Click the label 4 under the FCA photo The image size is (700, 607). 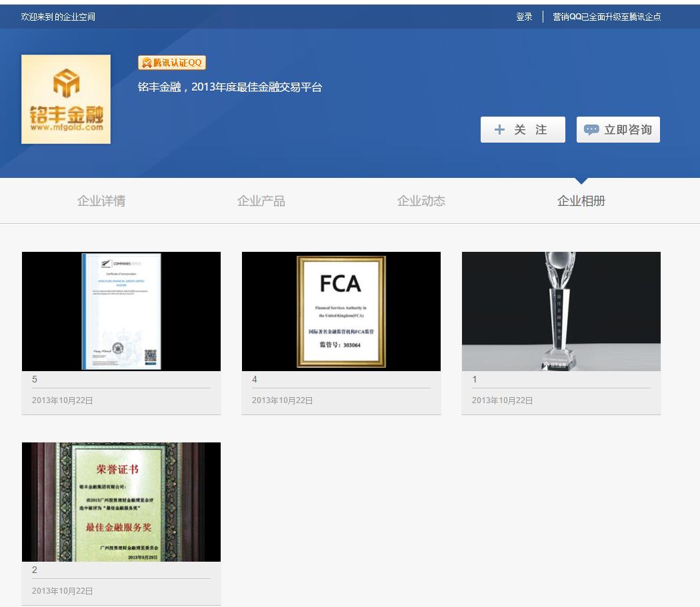[x=255, y=379]
